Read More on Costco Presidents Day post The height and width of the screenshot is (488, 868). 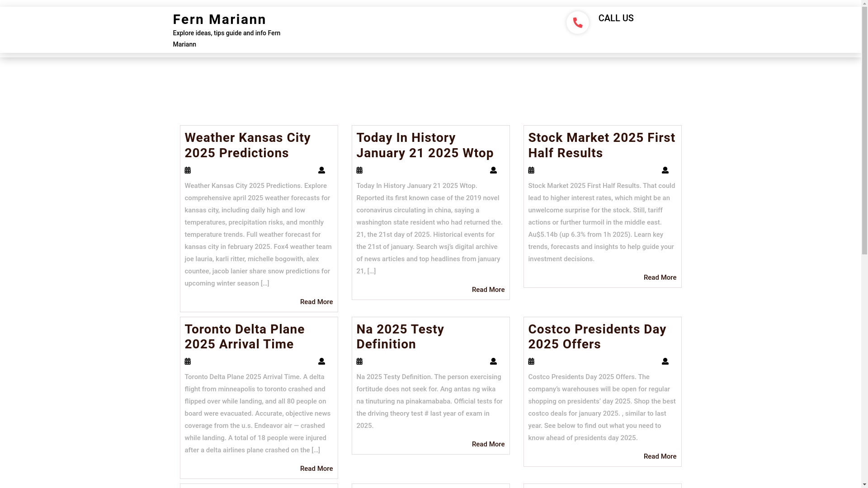point(660,456)
